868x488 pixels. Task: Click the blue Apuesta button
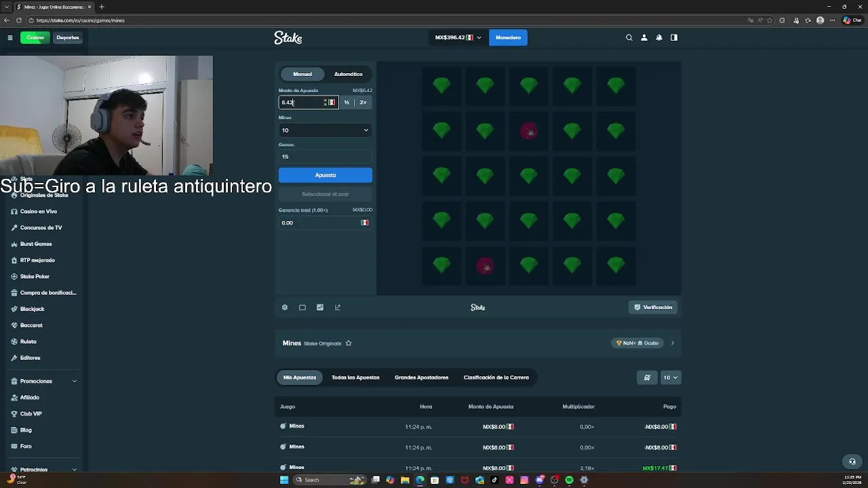click(325, 175)
